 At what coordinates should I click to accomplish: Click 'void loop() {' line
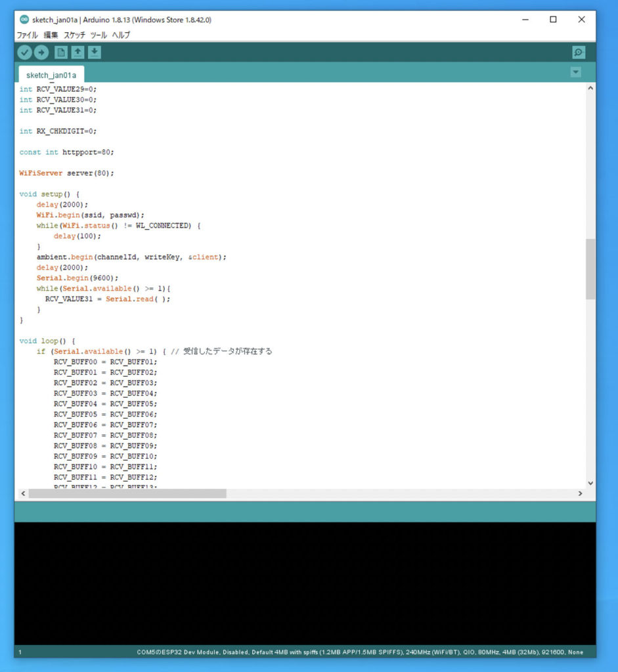coord(47,341)
